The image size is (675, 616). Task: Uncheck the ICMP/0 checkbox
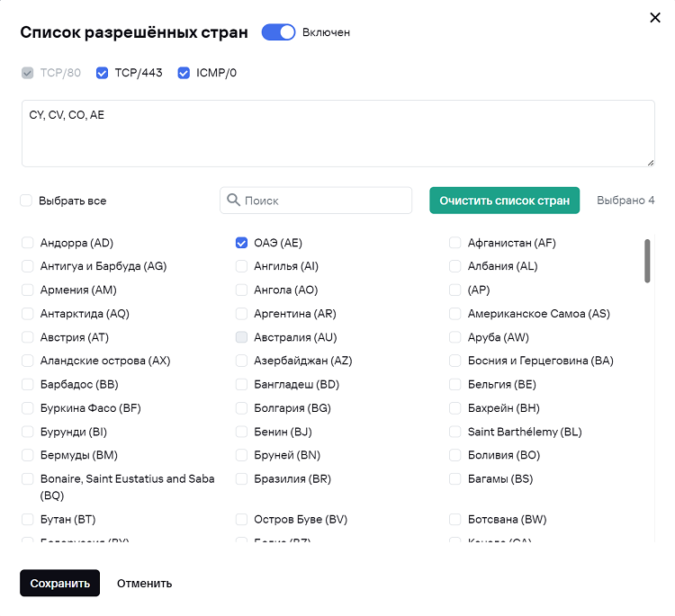click(x=184, y=73)
